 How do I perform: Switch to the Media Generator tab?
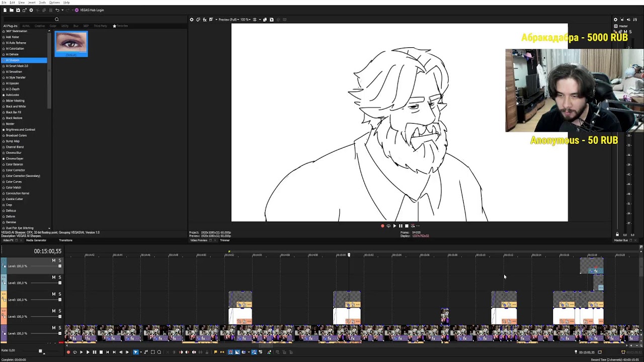point(36,240)
